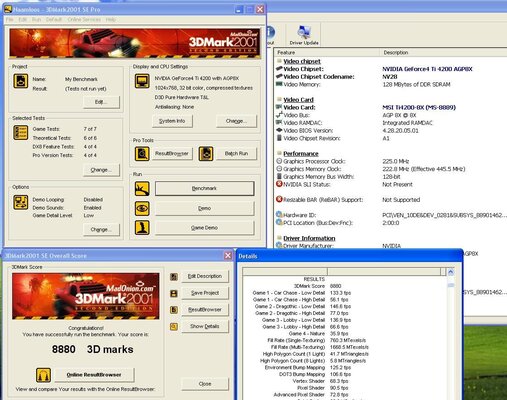Open the Default menu in 3DMark2001

(54, 20)
